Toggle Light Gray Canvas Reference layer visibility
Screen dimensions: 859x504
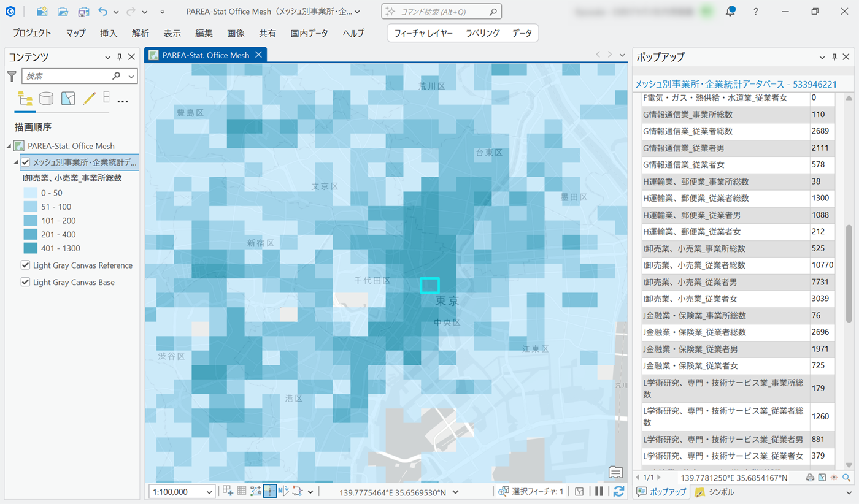[x=26, y=265]
